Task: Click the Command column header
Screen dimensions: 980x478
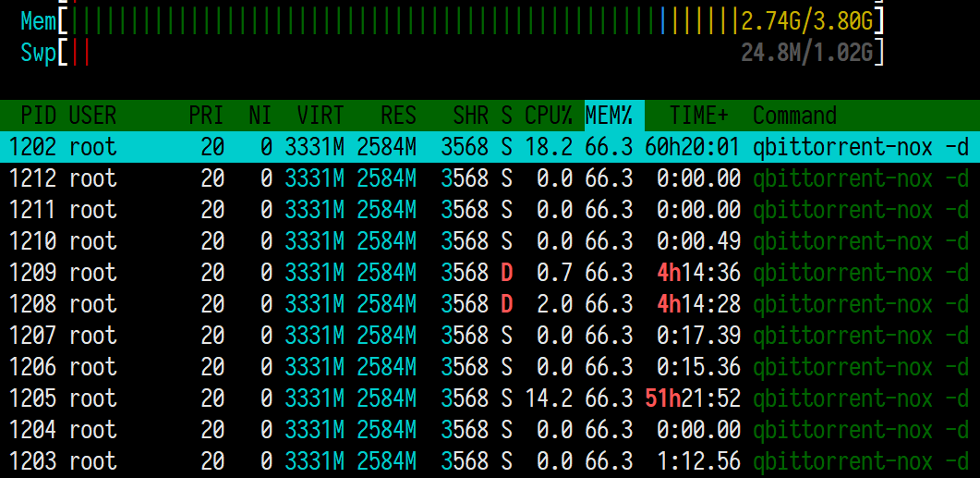Action: coord(794,116)
